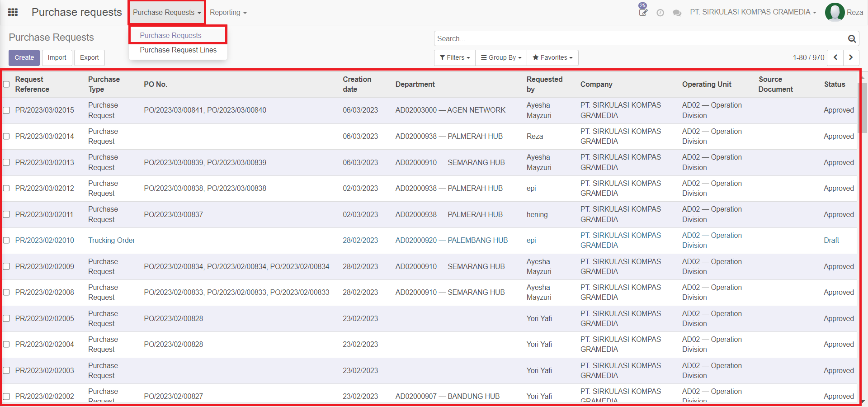The width and height of the screenshot is (868, 407).
Task: Sort by Purchase Type column header
Action: pos(104,84)
